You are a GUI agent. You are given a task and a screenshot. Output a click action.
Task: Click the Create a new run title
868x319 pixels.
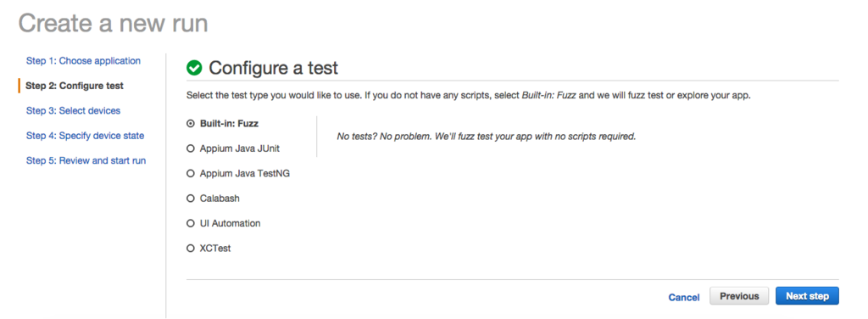pyautogui.click(x=114, y=23)
